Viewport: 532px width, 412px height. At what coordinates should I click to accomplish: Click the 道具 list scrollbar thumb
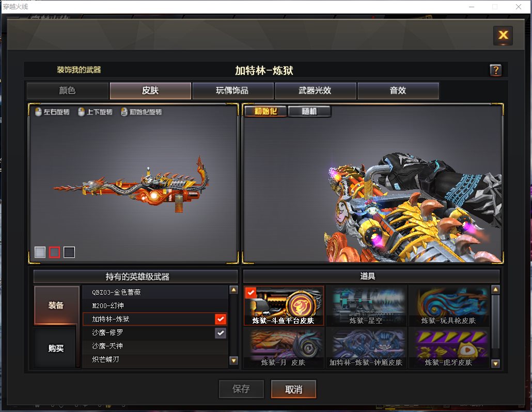[x=495, y=322]
